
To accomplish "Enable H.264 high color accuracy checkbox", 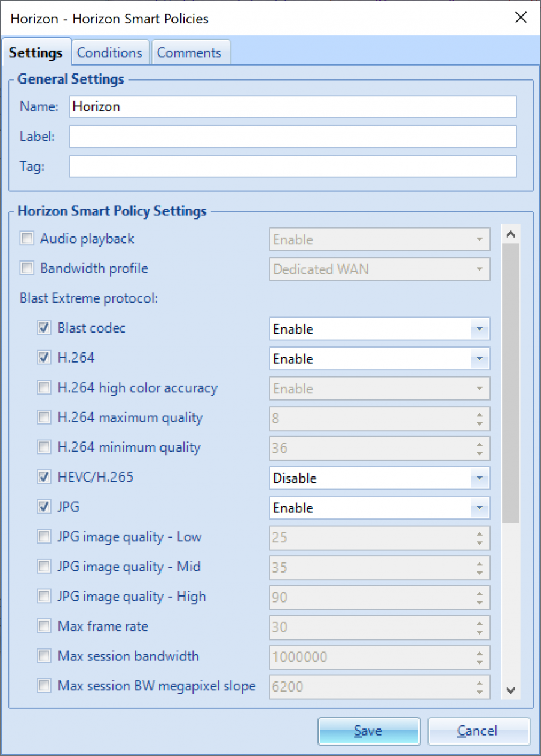I will (44, 388).
